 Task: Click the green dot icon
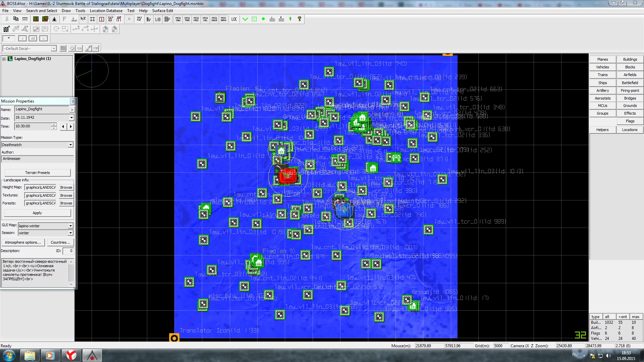point(263,19)
